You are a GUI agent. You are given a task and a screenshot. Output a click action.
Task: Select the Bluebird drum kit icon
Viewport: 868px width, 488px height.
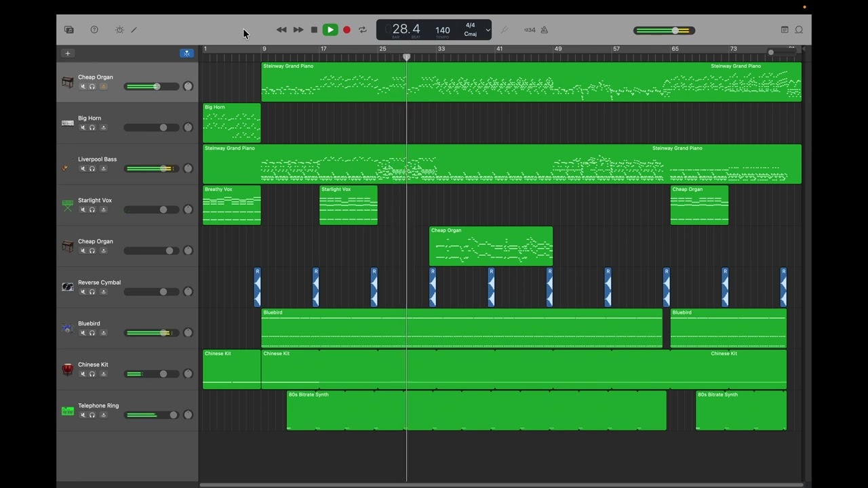coord(68,329)
